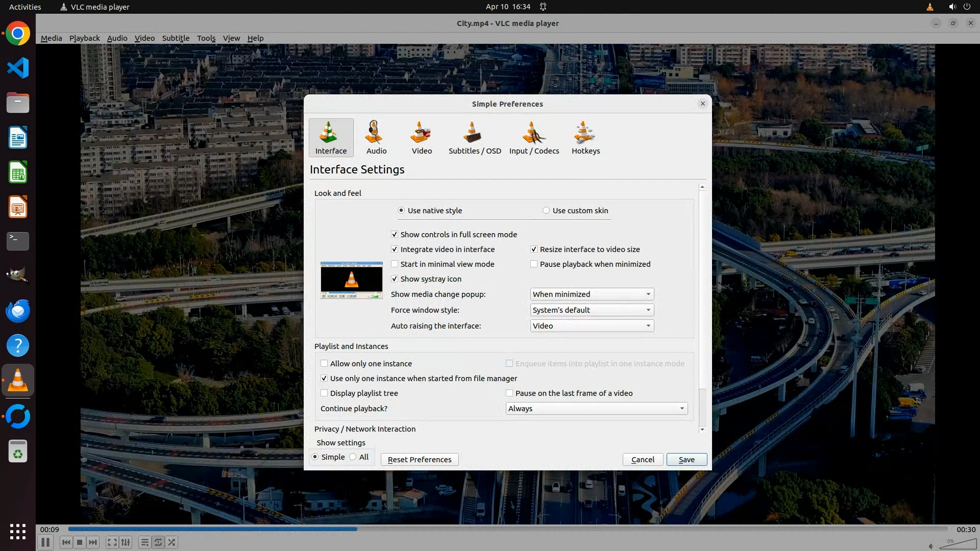Pause playback with the pause button

[45, 542]
